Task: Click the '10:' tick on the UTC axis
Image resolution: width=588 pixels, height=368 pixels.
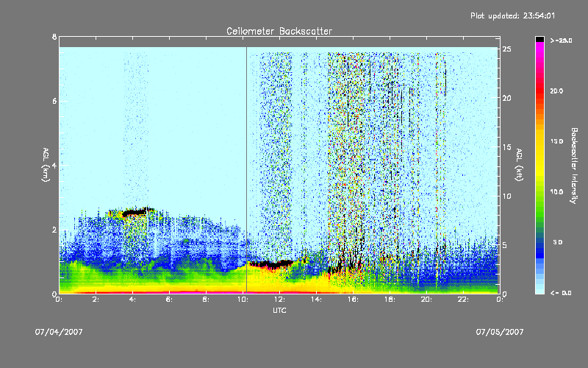Action: pos(243,300)
